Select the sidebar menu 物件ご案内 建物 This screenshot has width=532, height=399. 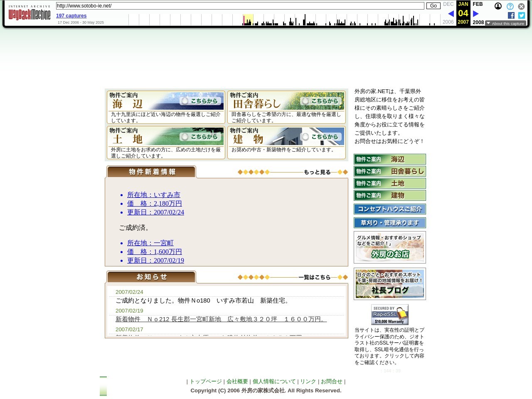(x=390, y=195)
